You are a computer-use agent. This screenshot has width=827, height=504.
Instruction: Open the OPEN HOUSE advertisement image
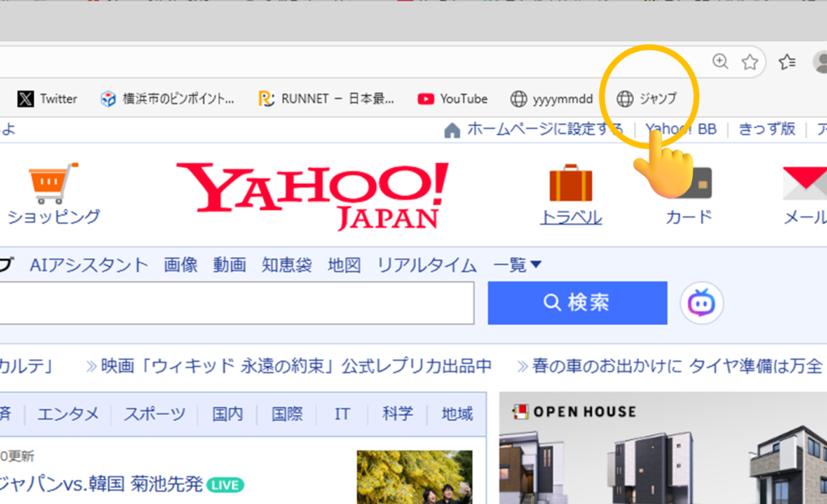click(662, 452)
